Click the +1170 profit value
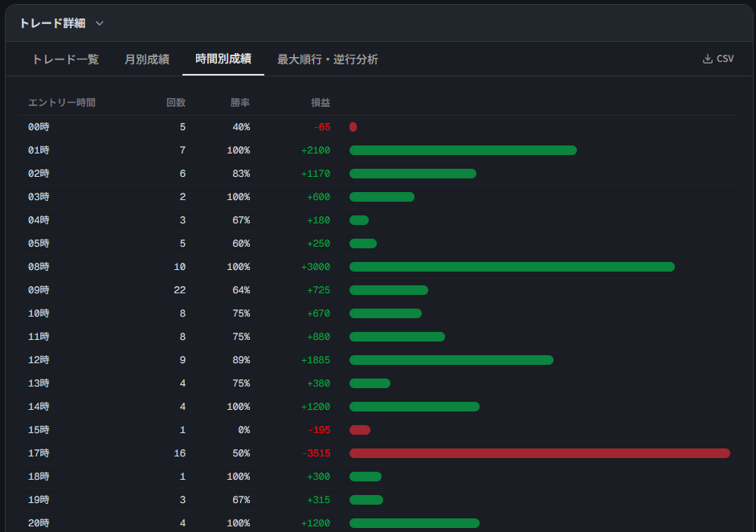The width and height of the screenshot is (756, 532). point(315,174)
